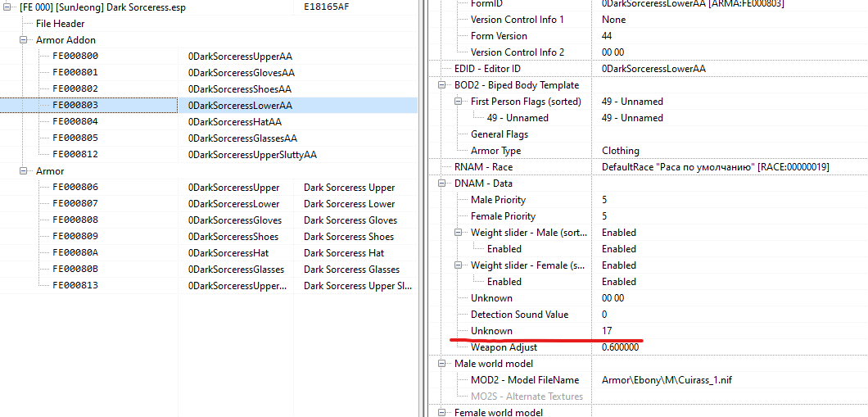
Task: Collapse BOD2 - Biped Body Template
Action: coord(441,85)
